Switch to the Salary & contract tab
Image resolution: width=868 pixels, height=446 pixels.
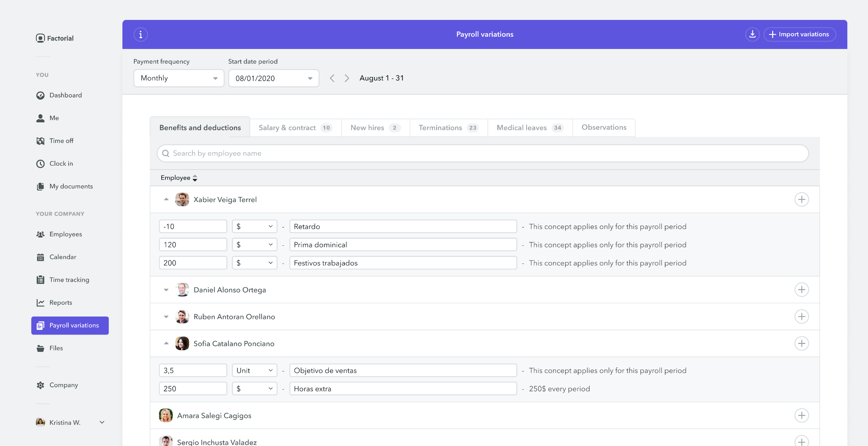tap(295, 128)
